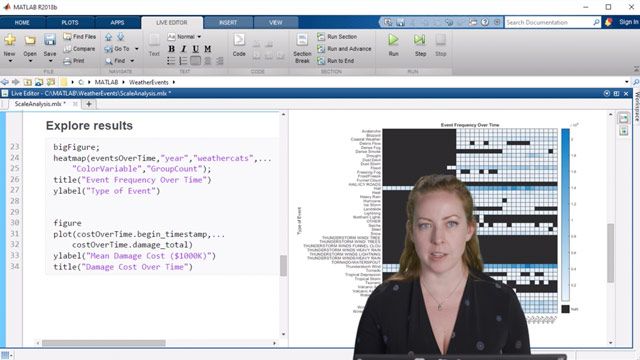Navigate up with the up arrow icon
Image resolution: width=640 pixels, height=360 pixels.
[x=109, y=37]
